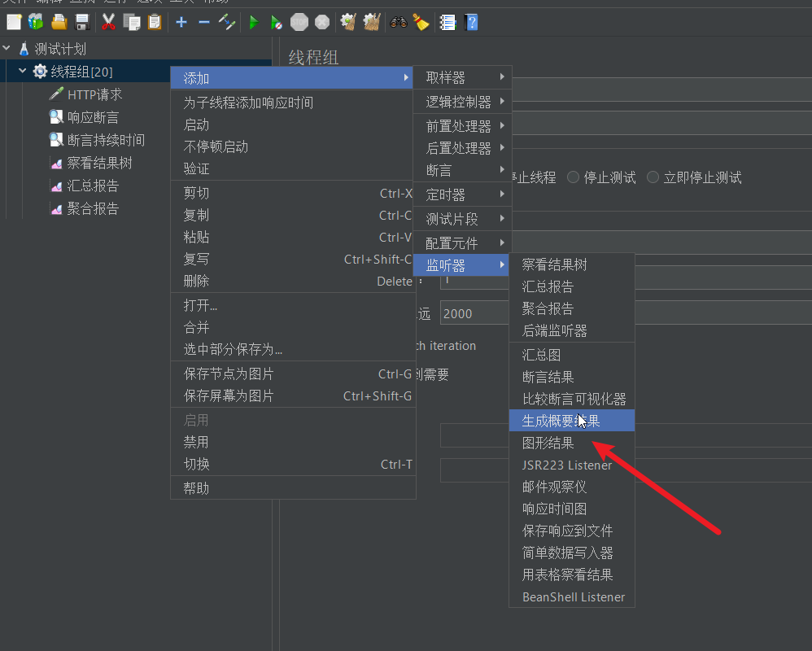Collapse the 测试计划 tree node
812x651 pixels.
pyautogui.click(x=7, y=48)
